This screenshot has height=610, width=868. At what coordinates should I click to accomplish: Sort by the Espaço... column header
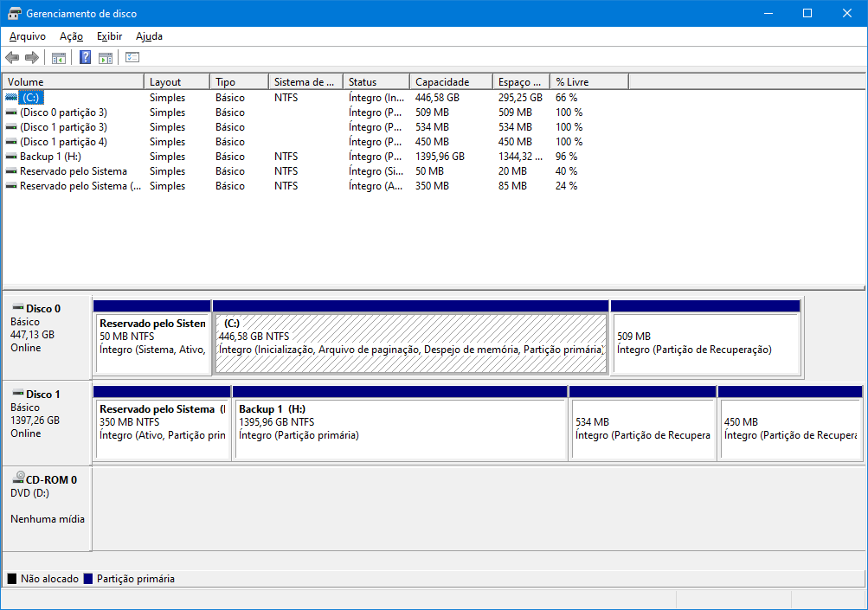pos(521,82)
